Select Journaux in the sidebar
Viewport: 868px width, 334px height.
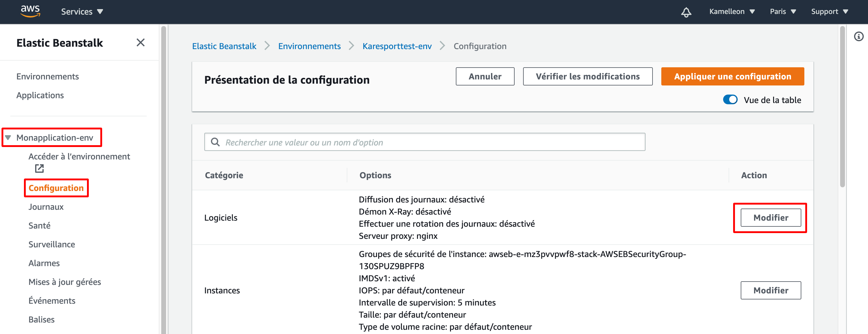pyautogui.click(x=45, y=207)
